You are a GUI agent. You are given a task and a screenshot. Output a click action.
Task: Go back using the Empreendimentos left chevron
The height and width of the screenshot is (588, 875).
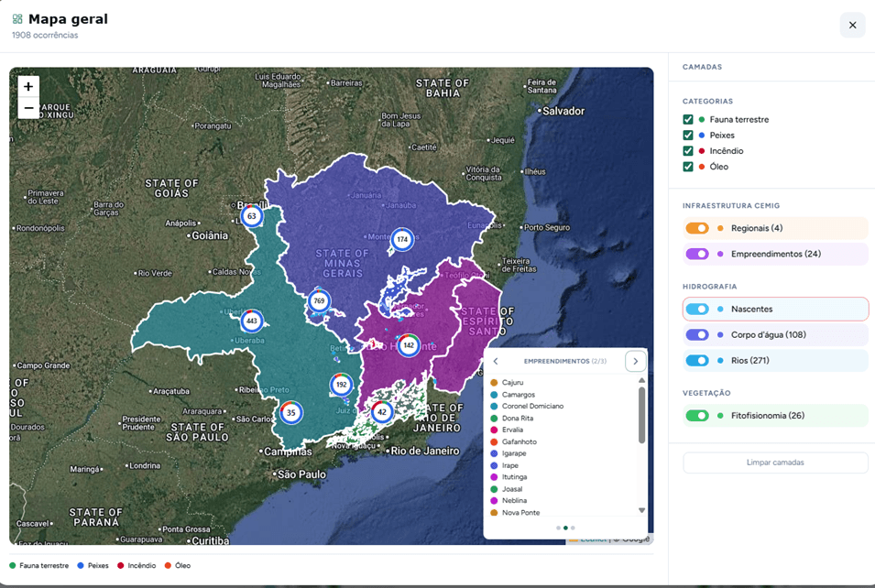click(496, 361)
